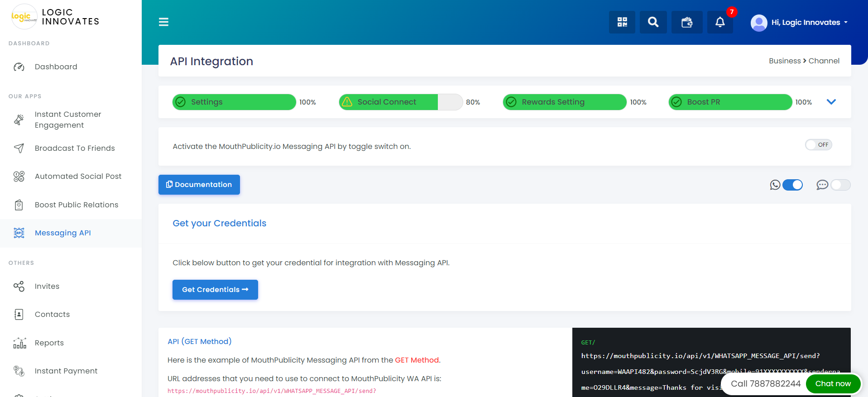Turn off the WhatsApp channel toggle

point(792,185)
